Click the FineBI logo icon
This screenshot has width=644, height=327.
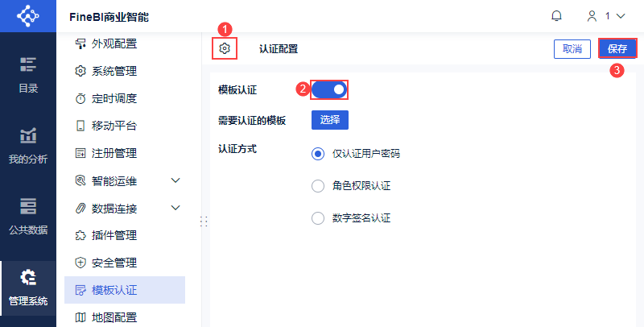[x=27, y=15]
